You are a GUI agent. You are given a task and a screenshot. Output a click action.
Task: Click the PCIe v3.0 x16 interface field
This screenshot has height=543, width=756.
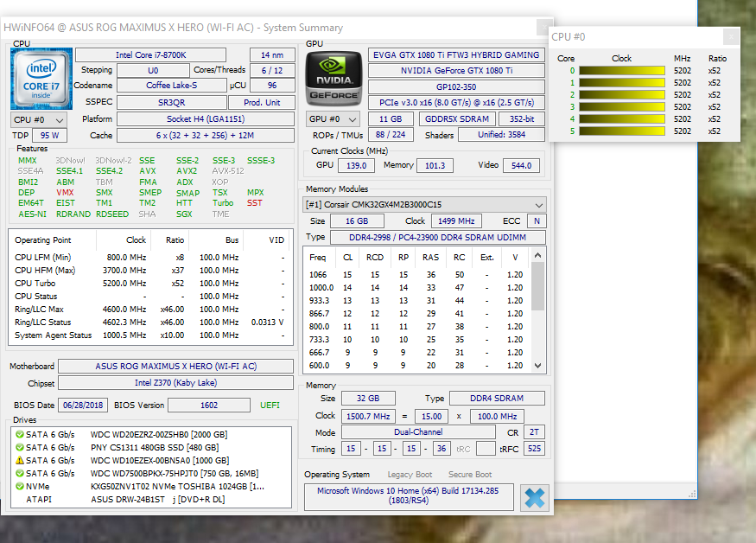pyautogui.click(x=456, y=102)
